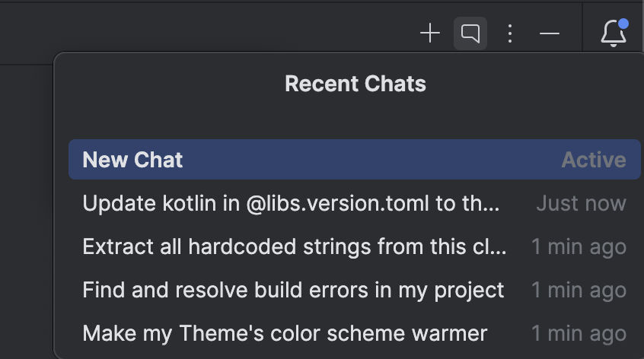Click the plus icon to start a new chat
The width and height of the screenshot is (644, 359).
coord(430,33)
